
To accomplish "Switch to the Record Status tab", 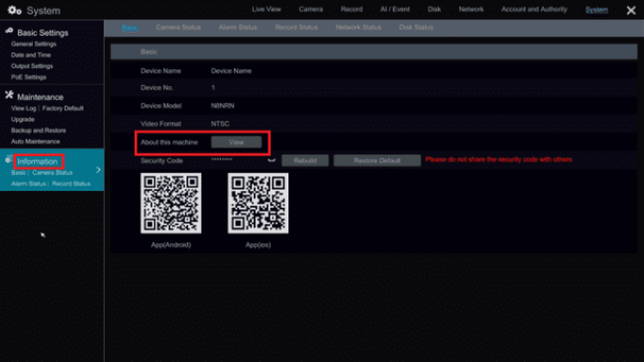I will pyautogui.click(x=296, y=27).
